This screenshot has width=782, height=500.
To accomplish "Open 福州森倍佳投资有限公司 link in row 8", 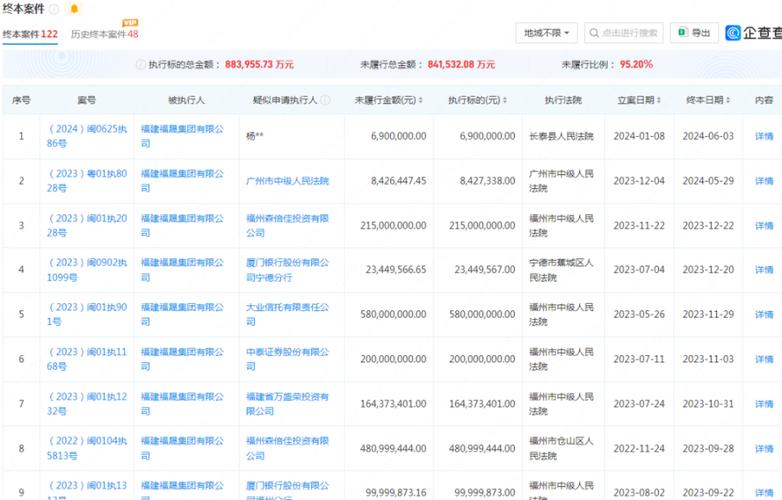I will click(x=287, y=448).
